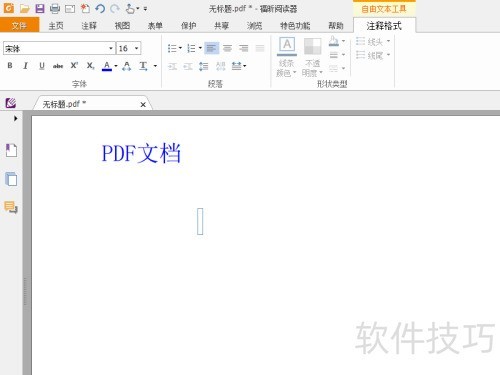Switch to the 注释 ribbon tab

[89, 26]
